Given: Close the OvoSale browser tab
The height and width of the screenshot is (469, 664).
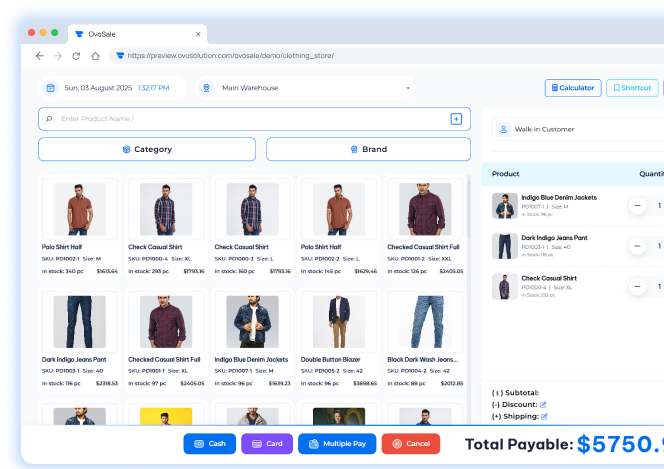Looking at the screenshot, I should pos(194,33).
